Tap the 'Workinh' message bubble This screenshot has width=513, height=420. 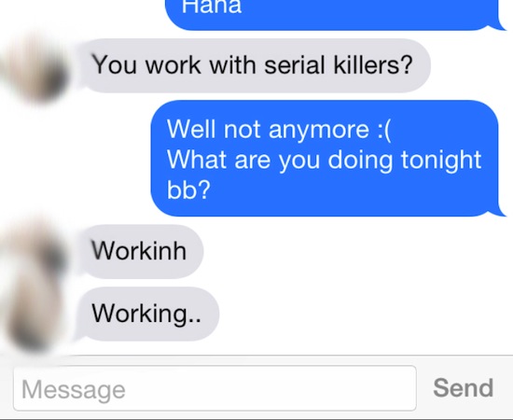pyautogui.click(x=140, y=251)
